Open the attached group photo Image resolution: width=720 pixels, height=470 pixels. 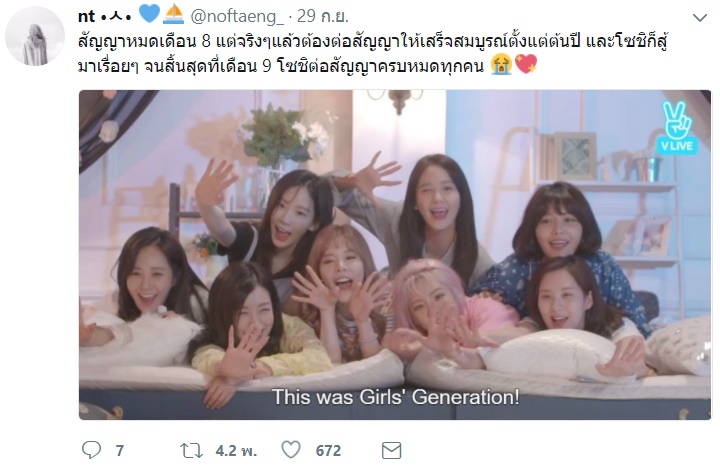(395, 255)
